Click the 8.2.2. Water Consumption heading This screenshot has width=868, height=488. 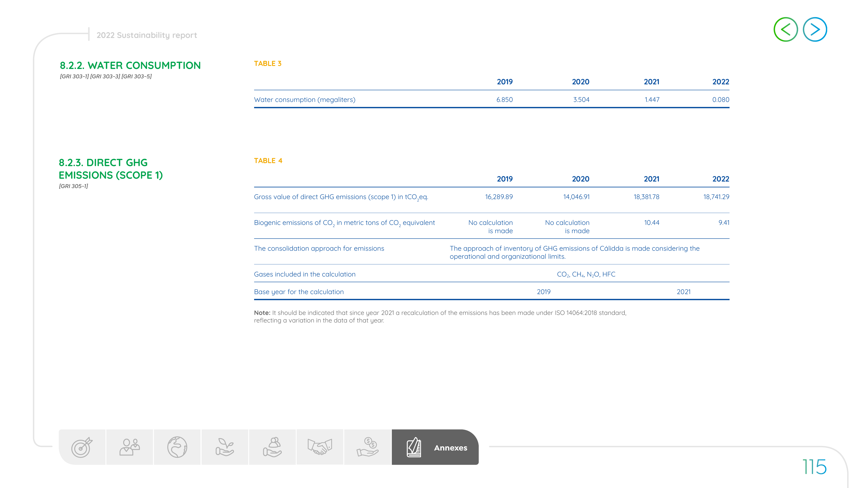(x=130, y=65)
